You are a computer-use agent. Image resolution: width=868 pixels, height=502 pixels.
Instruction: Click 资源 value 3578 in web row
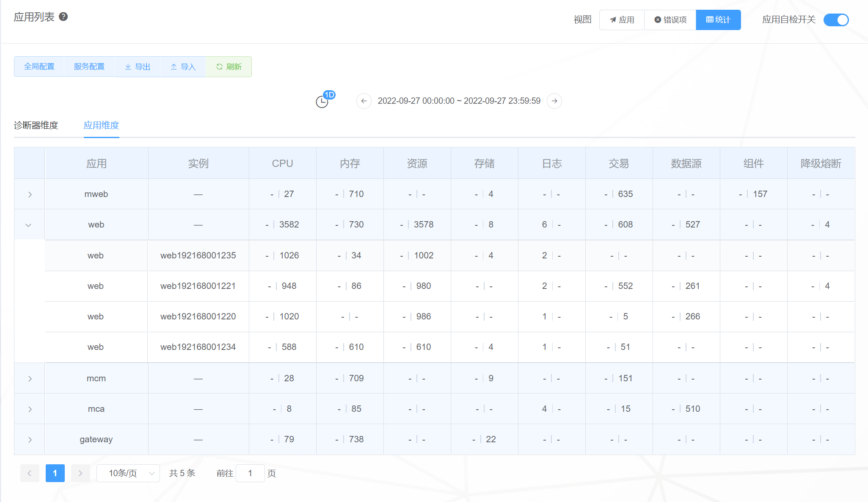(424, 225)
